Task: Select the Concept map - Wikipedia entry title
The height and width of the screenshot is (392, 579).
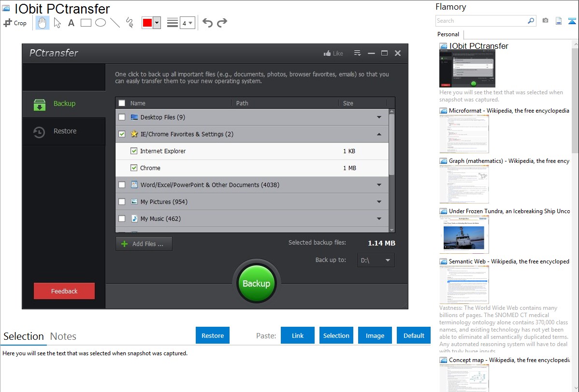Action: click(509, 360)
